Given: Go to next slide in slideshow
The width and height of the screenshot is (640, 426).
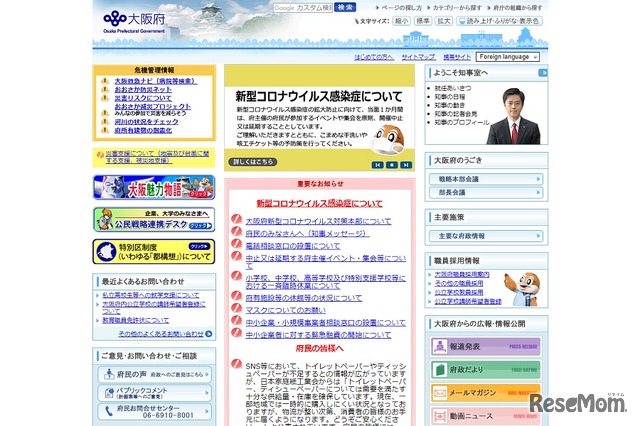Looking at the screenshot, I should pos(406,165).
